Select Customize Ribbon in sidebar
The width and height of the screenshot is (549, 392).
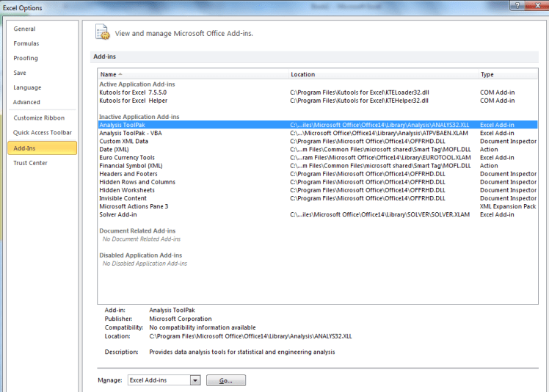[39, 118]
